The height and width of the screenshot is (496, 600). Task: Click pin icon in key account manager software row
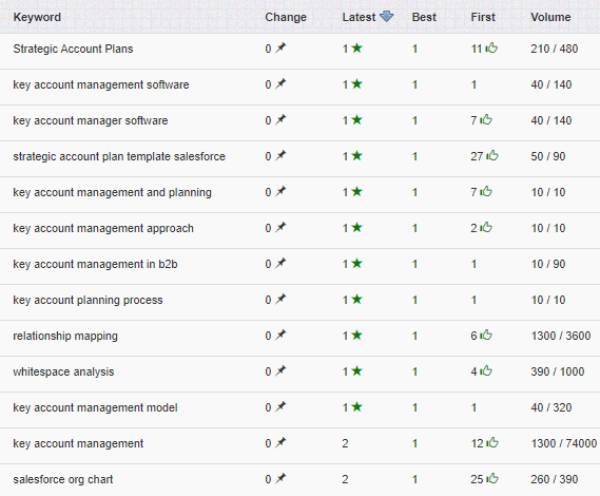pyautogui.click(x=281, y=120)
